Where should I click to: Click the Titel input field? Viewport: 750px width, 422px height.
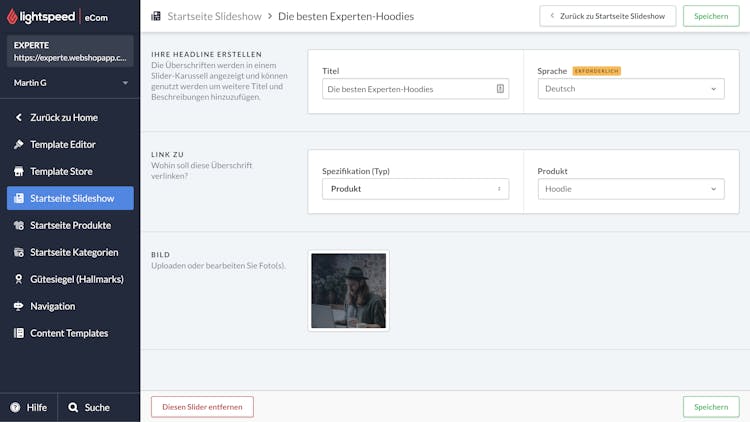(x=415, y=89)
